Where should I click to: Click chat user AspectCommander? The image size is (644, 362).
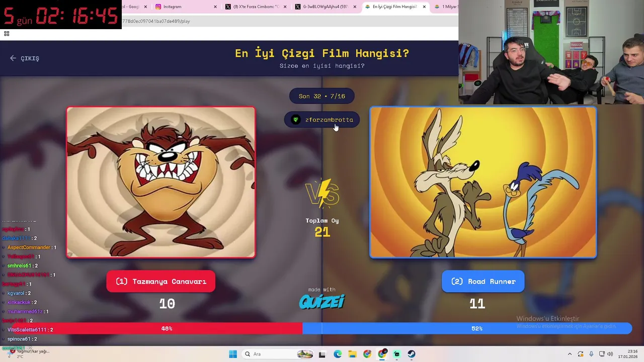pos(29,247)
